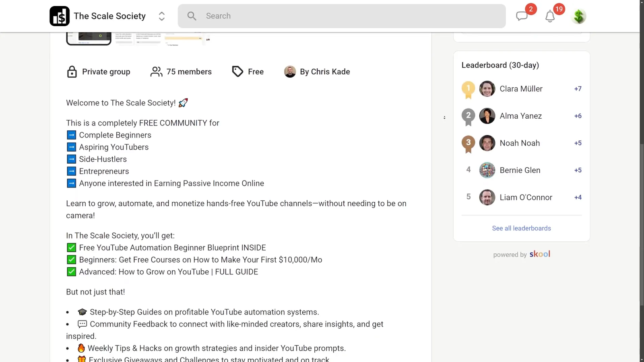The height and width of the screenshot is (362, 644).
Task: Open the profile avatar menu
Action: [579, 16]
